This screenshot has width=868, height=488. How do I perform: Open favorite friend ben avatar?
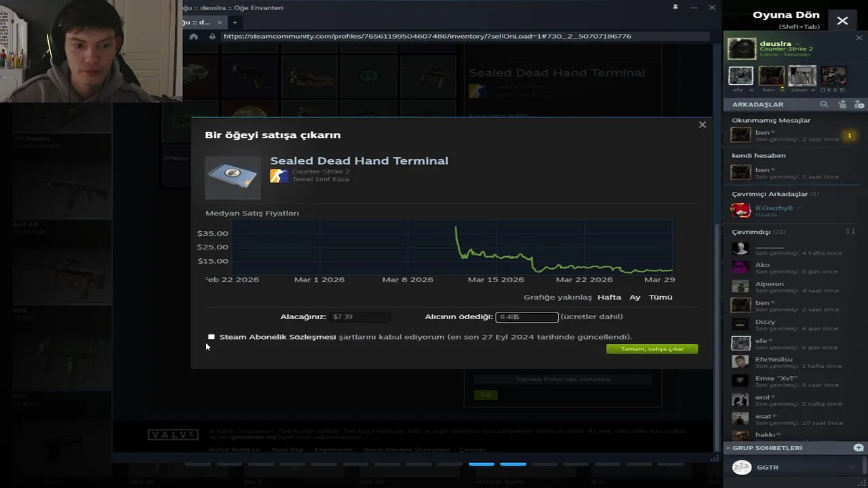tap(771, 75)
